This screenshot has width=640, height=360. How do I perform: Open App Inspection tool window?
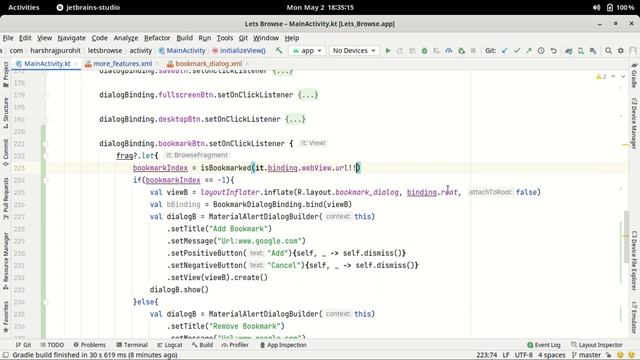[x=283, y=345]
